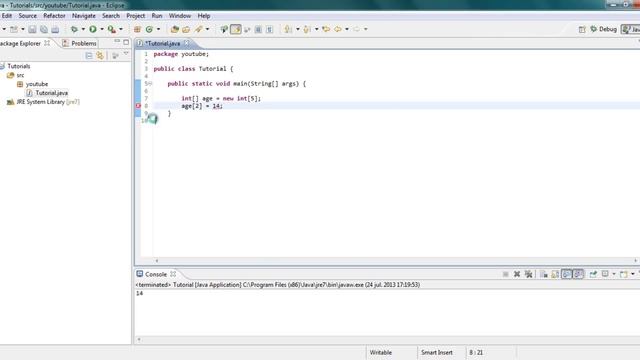Viewport: 640px width, 360px height.
Task: Click the External Tools run icon
Action: (111, 29)
